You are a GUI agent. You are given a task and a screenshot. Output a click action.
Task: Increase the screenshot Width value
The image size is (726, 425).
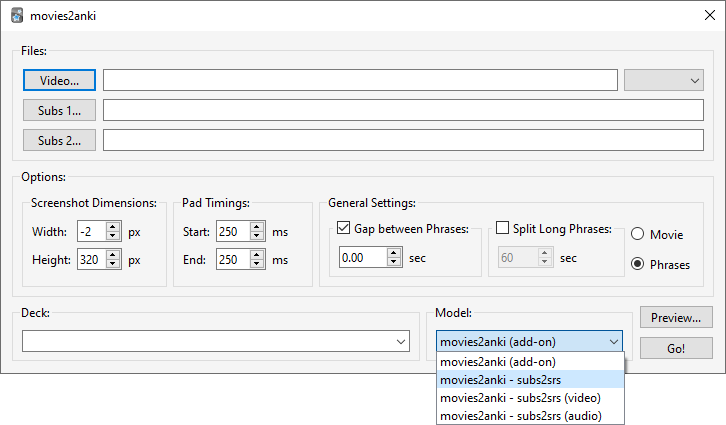(113, 227)
